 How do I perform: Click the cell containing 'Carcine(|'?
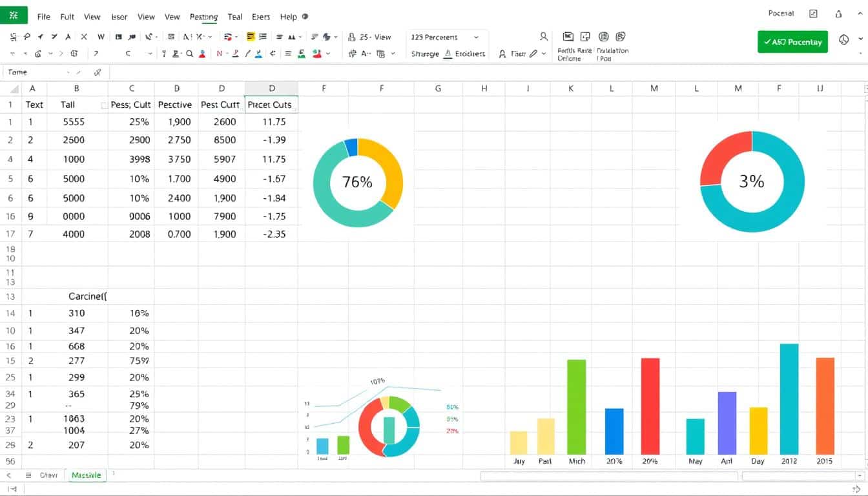(x=88, y=296)
